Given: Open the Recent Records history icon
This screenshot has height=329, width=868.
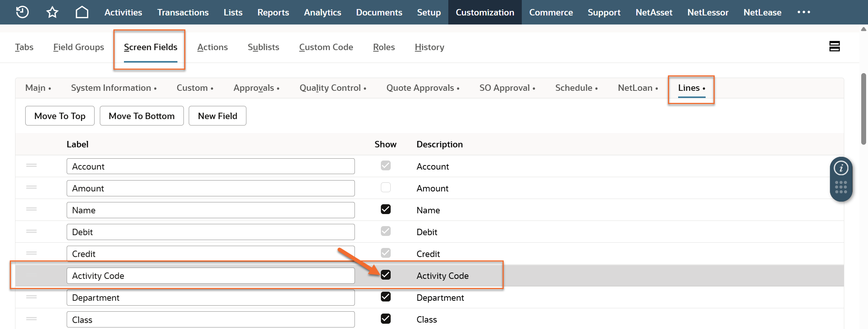Looking at the screenshot, I should (22, 12).
